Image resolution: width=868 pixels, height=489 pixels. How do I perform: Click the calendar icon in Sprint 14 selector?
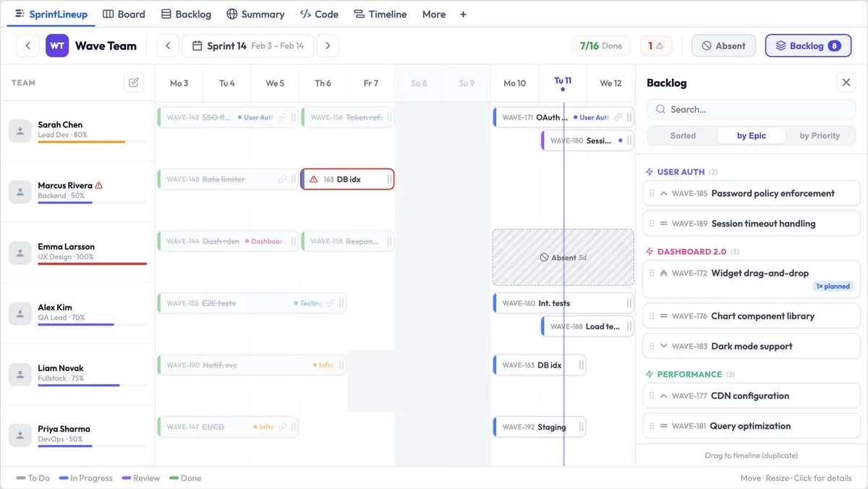point(197,46)
